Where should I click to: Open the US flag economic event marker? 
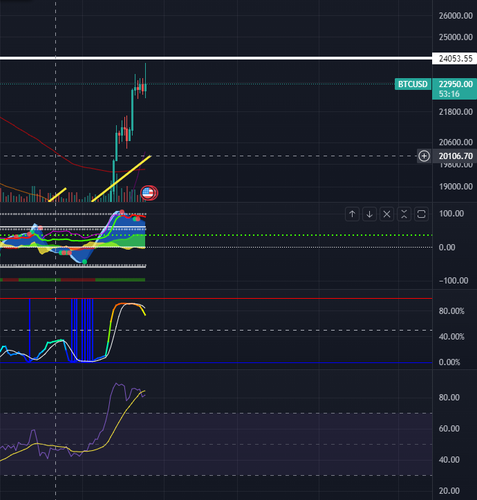pos(148,193)
